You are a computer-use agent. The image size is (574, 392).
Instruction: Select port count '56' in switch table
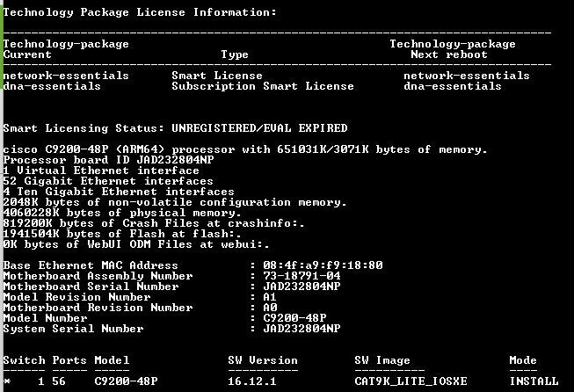tap(59, 381)
